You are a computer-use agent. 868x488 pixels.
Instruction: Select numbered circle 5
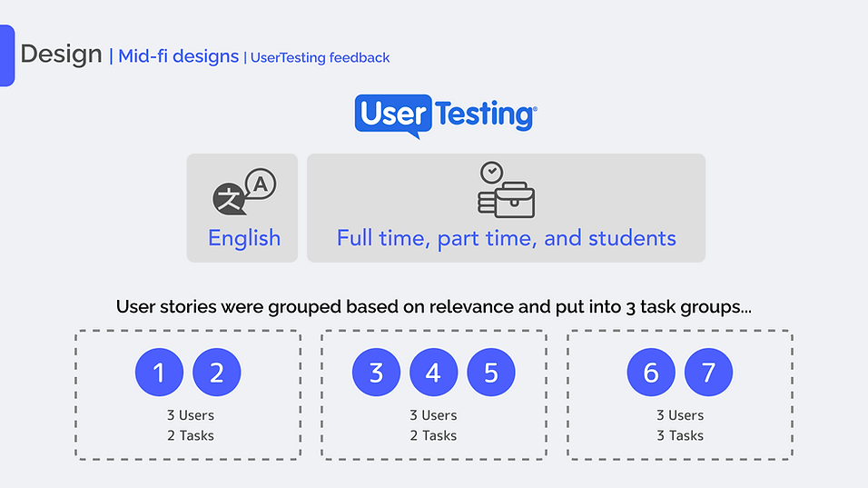point(491,373)
